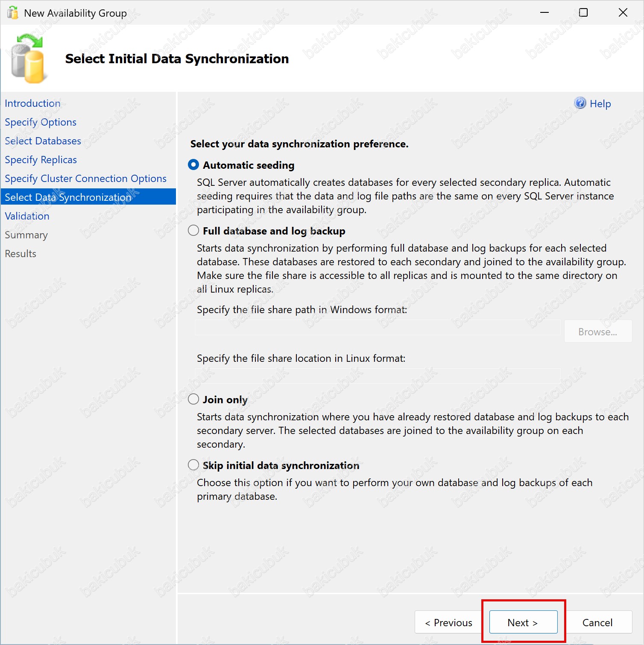This screenshot has width=644, height=645.
Task: Jump to Specify Cluster Connection Options
Action: click(x=85, y=179)
